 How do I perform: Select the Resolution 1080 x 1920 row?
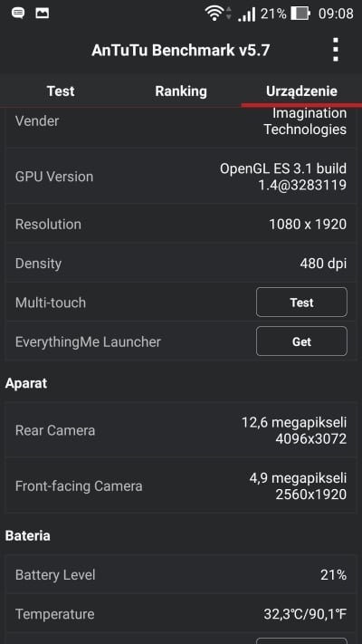[x=181, y=224]
